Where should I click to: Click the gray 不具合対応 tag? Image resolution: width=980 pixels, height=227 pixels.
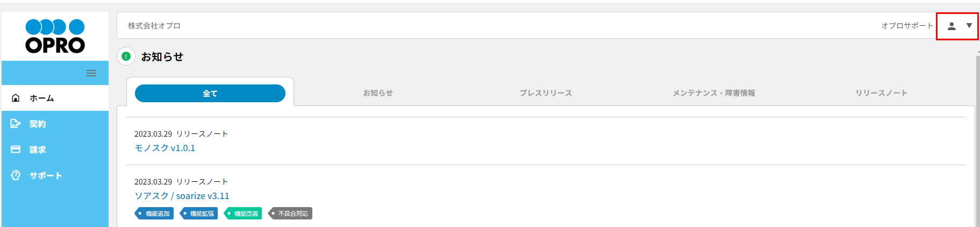tap(291, 214)
